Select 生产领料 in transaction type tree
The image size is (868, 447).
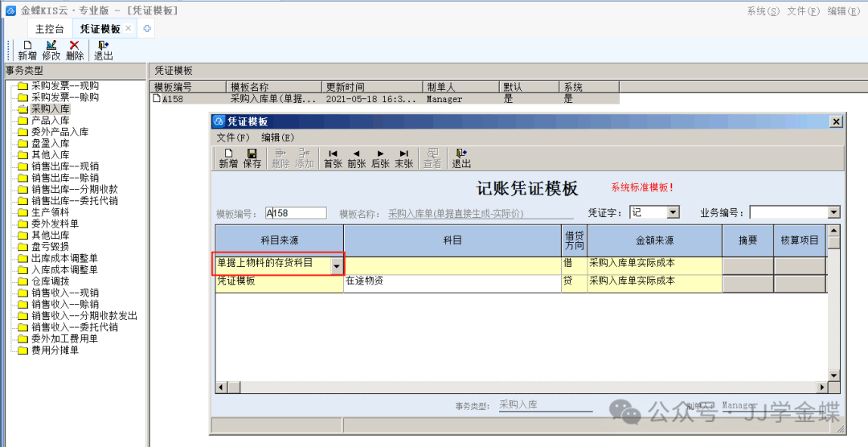50,212
